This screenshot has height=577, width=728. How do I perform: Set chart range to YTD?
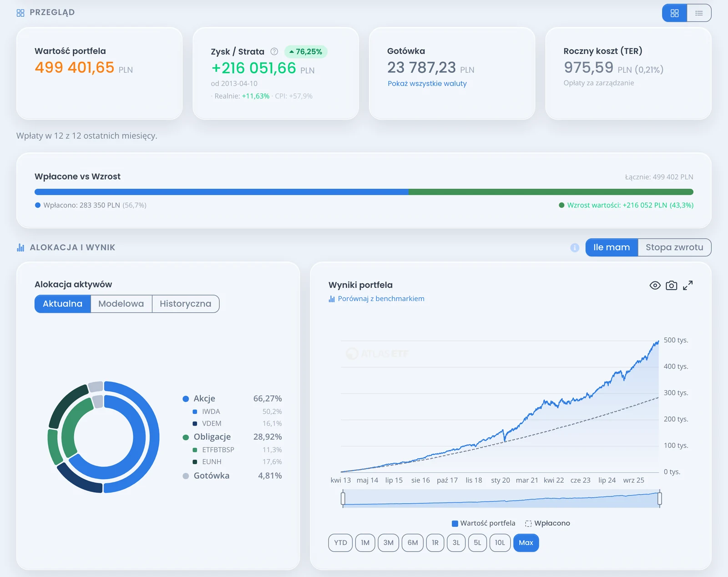tap(340, 543)
